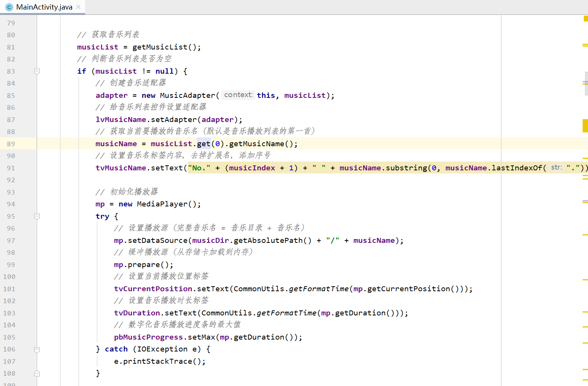
Task: Click the printStackTrace method call
Action: point(158,361)
